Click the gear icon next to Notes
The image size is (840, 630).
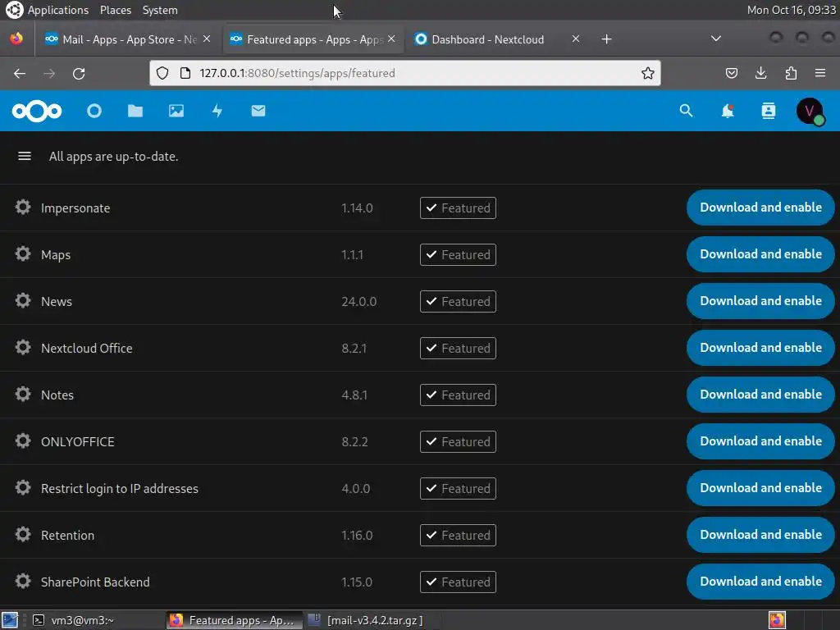23,395
